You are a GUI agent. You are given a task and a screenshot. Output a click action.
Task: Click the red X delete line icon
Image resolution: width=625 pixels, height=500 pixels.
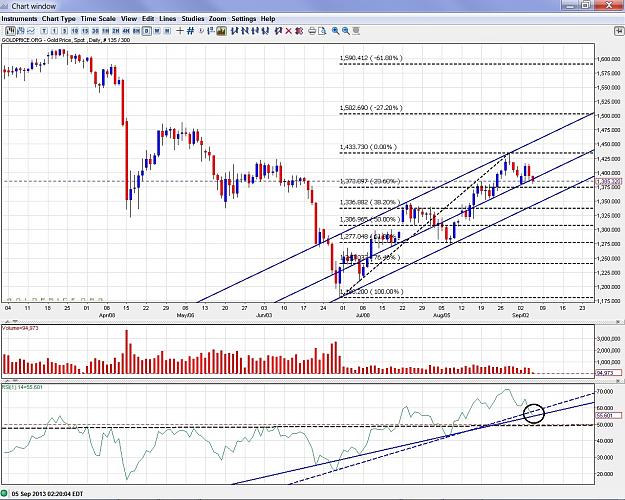289,31
